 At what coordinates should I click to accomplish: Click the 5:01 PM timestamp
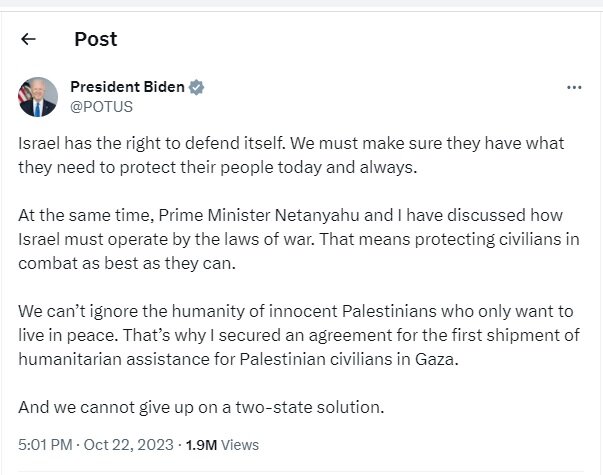(43, 443)
